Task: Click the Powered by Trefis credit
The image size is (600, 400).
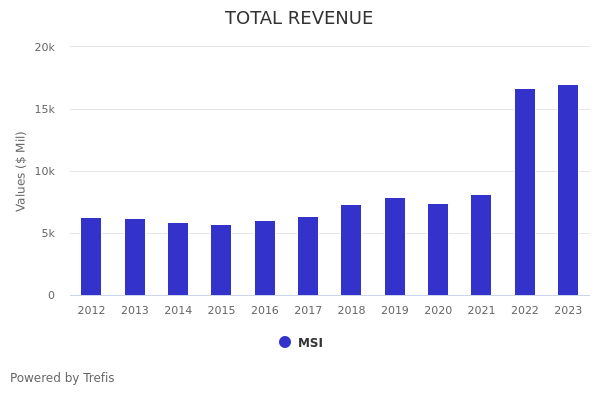Action: (62, 378)
